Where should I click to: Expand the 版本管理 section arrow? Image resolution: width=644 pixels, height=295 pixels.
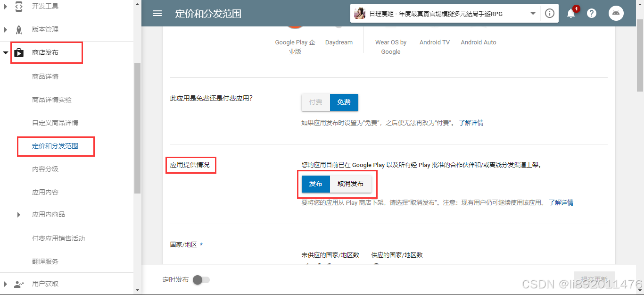[6, 29]
